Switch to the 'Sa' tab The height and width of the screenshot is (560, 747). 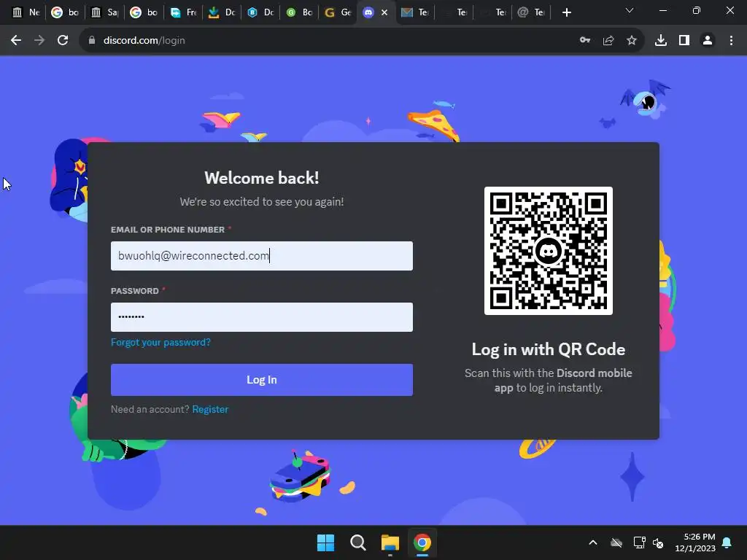(104, 12)
